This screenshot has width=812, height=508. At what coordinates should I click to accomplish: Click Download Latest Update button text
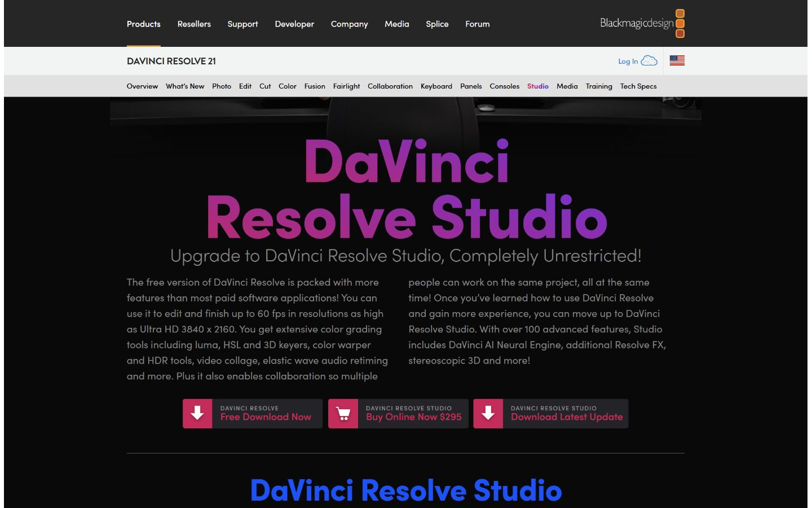point(567,417)
